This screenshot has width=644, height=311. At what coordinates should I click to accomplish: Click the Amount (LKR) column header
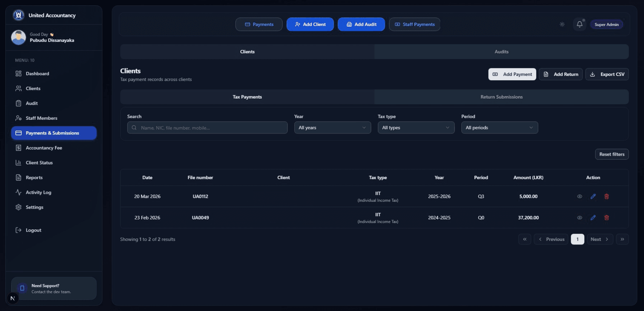point(528,178)
